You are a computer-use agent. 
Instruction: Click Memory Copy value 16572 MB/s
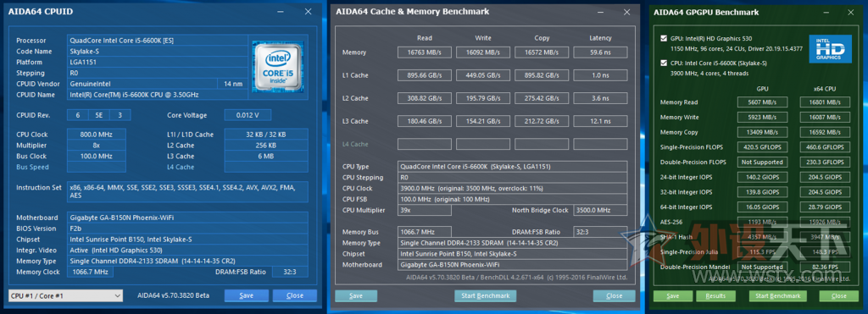click(x=542, y=52)
